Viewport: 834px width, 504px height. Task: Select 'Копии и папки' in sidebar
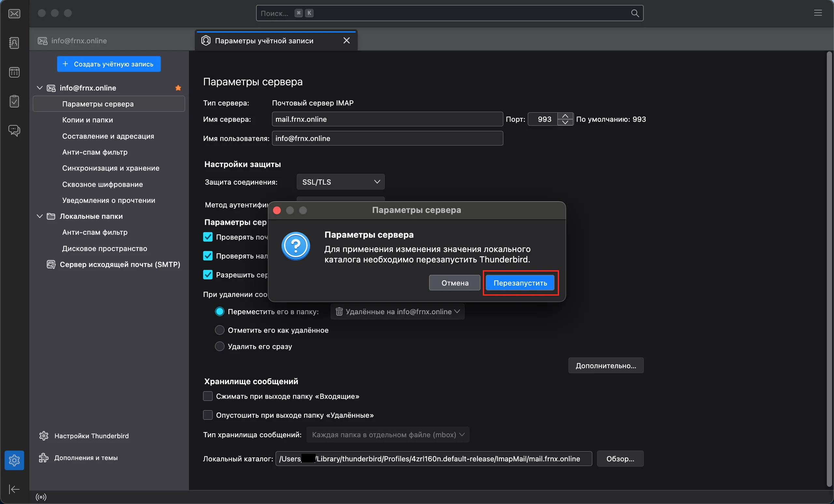coord(87,120)
